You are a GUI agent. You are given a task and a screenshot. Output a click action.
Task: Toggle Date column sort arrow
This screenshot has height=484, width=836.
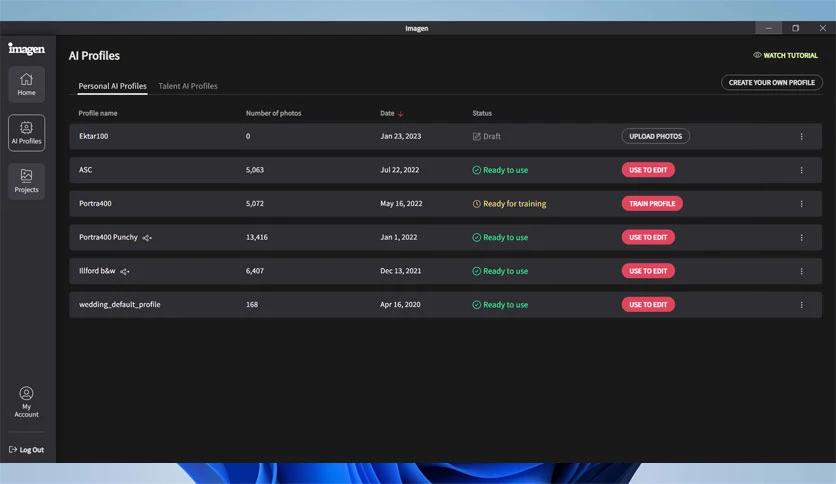tap(400, 114)
